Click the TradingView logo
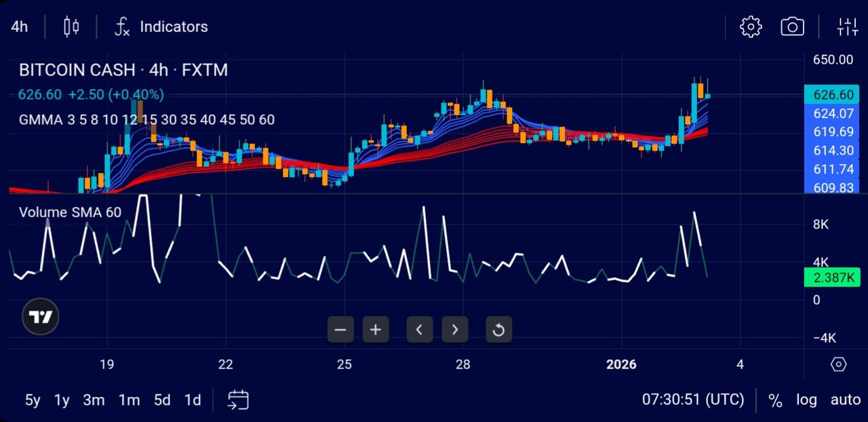This screenshot has height=422, width=868. tap(41, 317)
